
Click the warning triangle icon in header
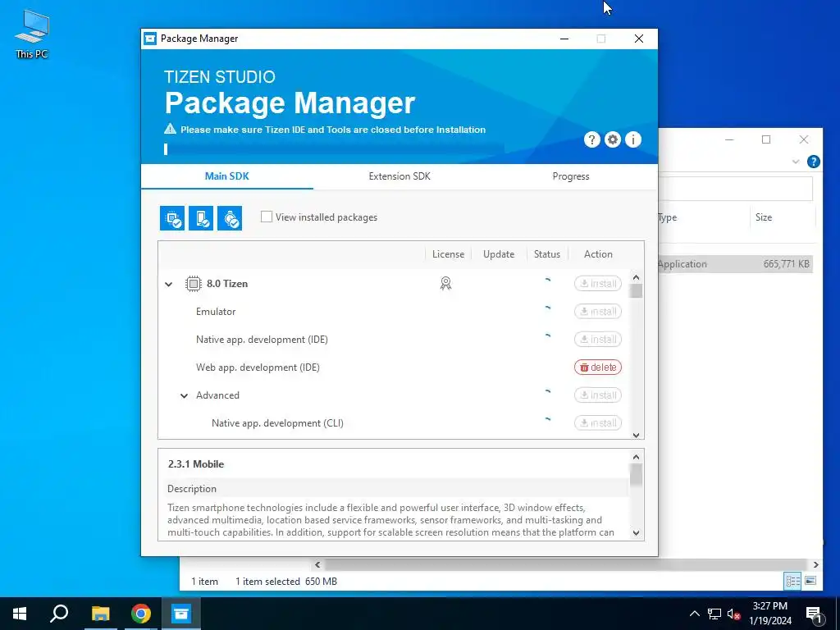[x=170, y=129]
